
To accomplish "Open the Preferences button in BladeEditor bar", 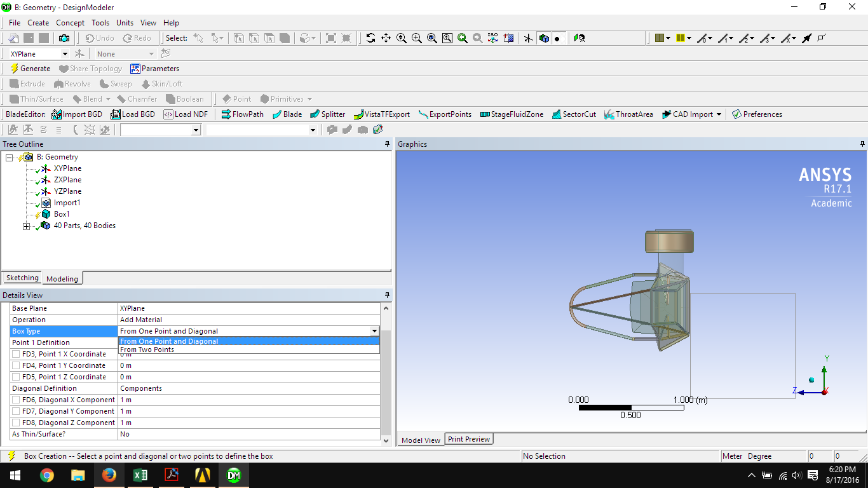I will pyautogui.click(x=756, y=114).
